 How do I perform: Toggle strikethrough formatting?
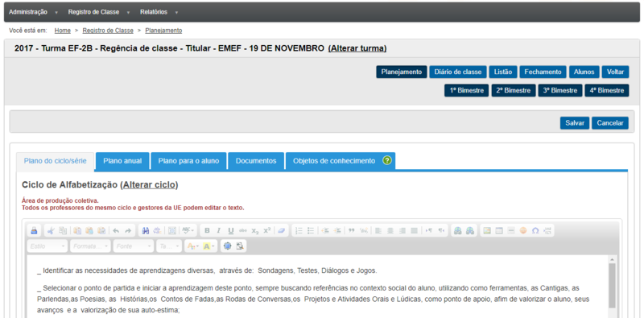[243, 230]
